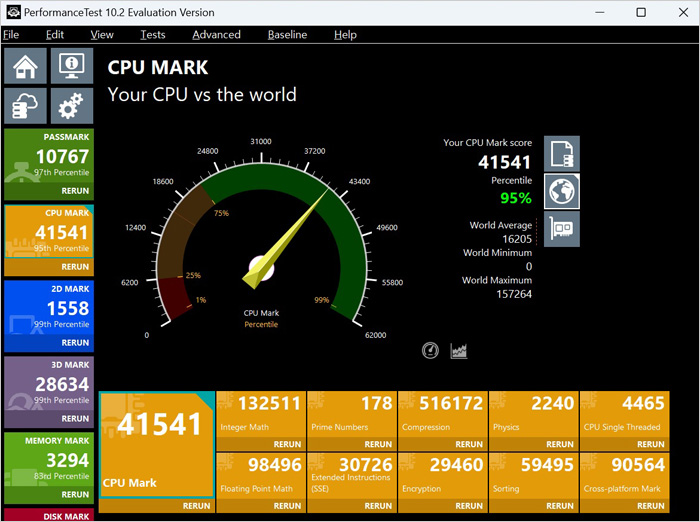Click the Compression 516172 result tile
700x522 pixels.
tap(443, 415)
